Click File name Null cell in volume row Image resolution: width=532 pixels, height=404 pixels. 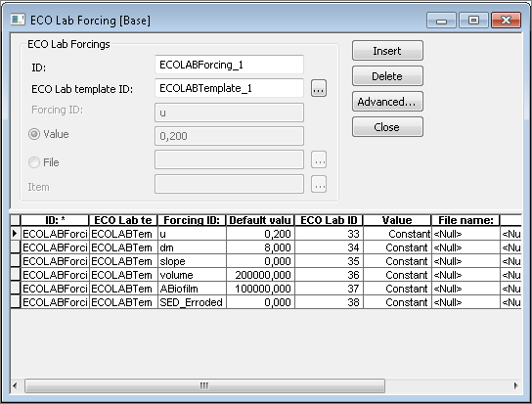click(x=465, y=275)
